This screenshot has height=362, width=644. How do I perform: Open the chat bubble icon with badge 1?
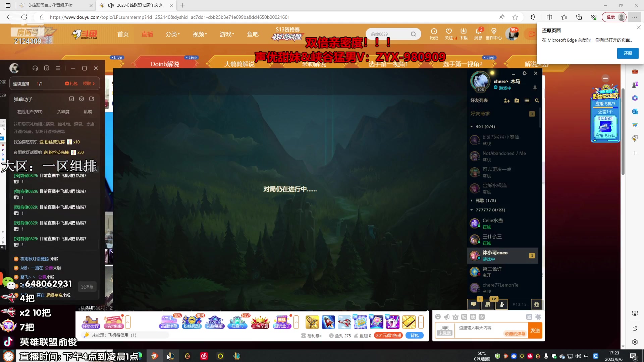(474, 304)
